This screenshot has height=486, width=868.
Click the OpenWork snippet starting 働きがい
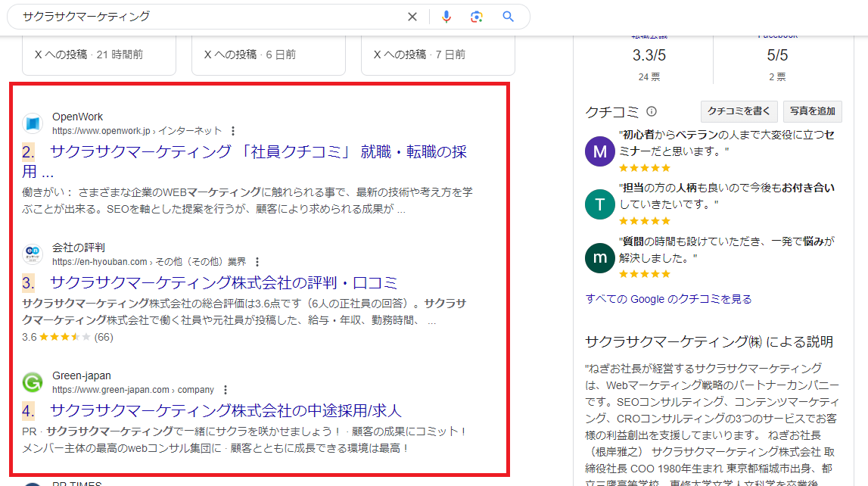click(x=247, y=201)
